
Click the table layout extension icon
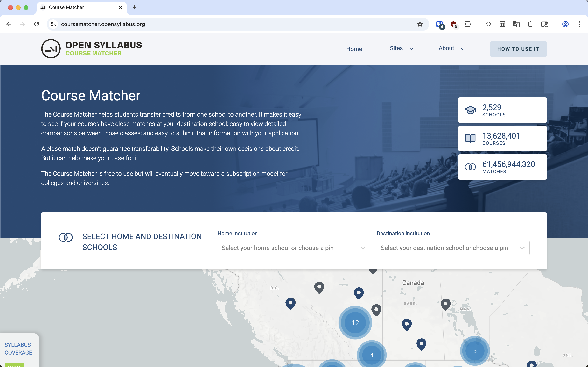[x=502, y=24]
